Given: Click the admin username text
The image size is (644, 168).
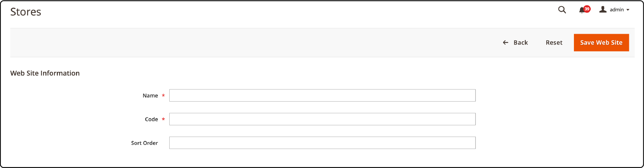Looking at the screenshot, I should pyautogui.click(x=617, y=10).
